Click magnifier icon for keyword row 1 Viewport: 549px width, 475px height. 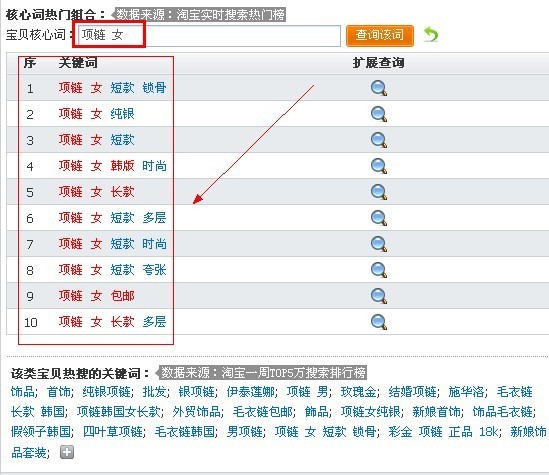click(379, 88)
